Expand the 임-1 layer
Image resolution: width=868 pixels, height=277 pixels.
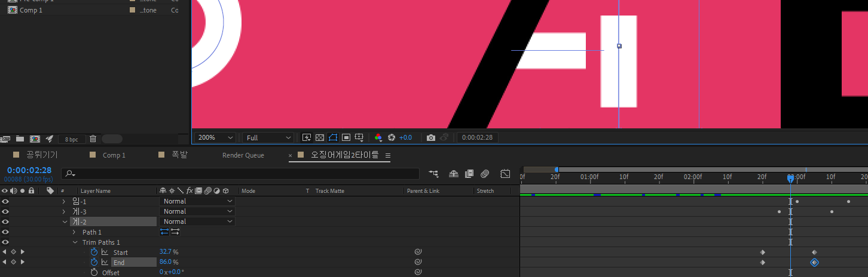point(64,201)
